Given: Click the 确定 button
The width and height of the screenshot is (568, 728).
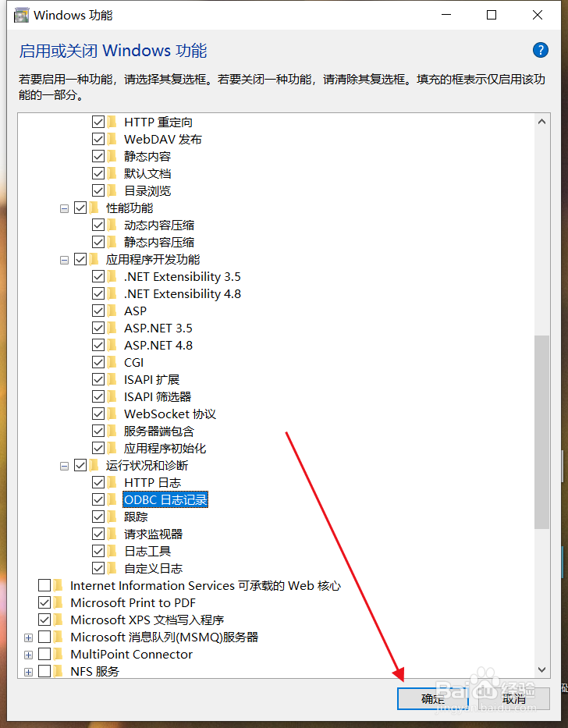Looking at the screenshot, I should click(432, 699).
